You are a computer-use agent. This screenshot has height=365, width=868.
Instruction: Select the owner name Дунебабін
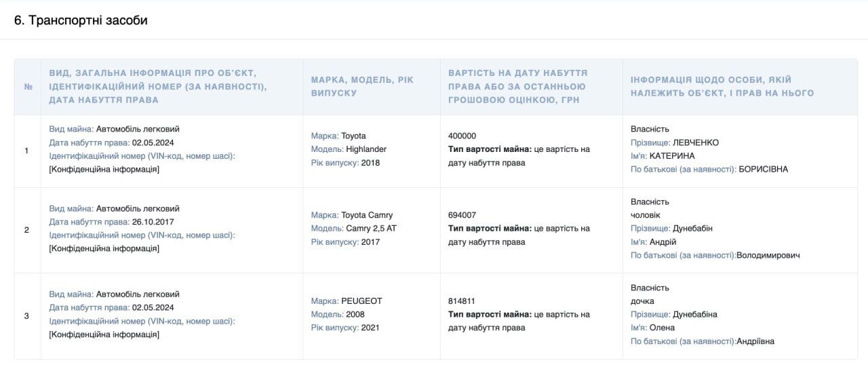(x=692, y=229)
